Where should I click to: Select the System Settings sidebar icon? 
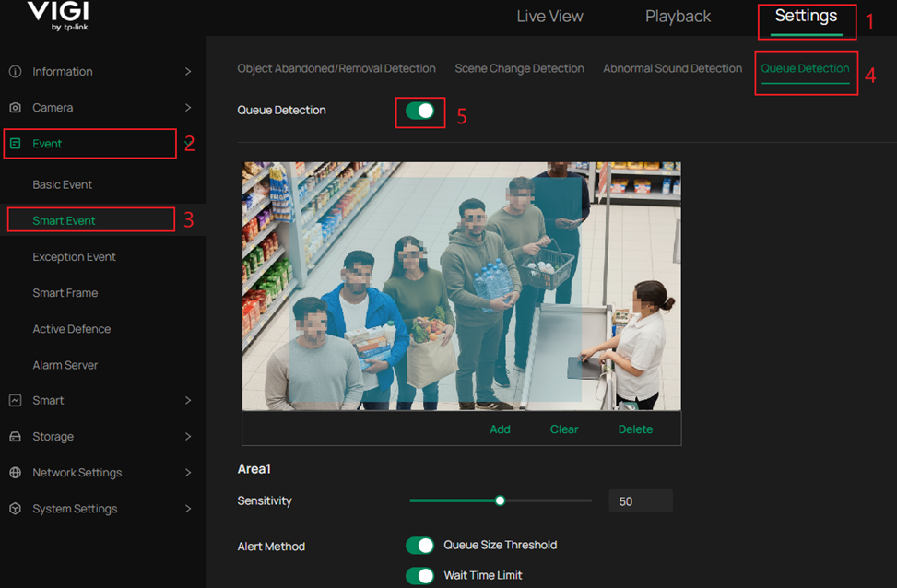click(13, 508)
